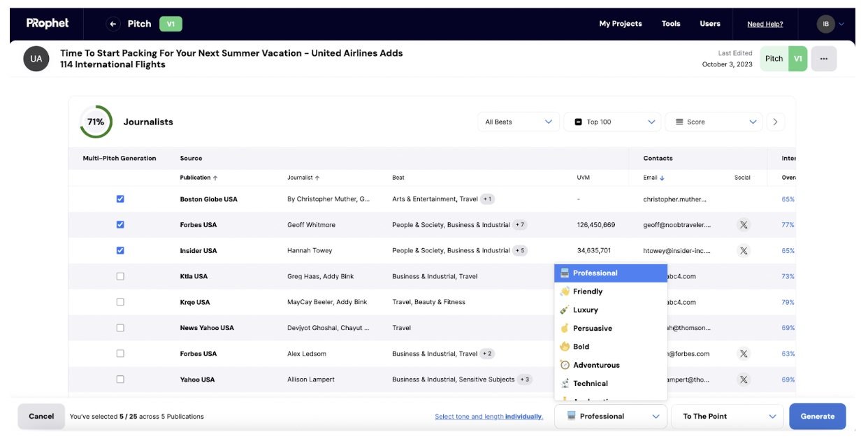Select Technical tone option

611,383
